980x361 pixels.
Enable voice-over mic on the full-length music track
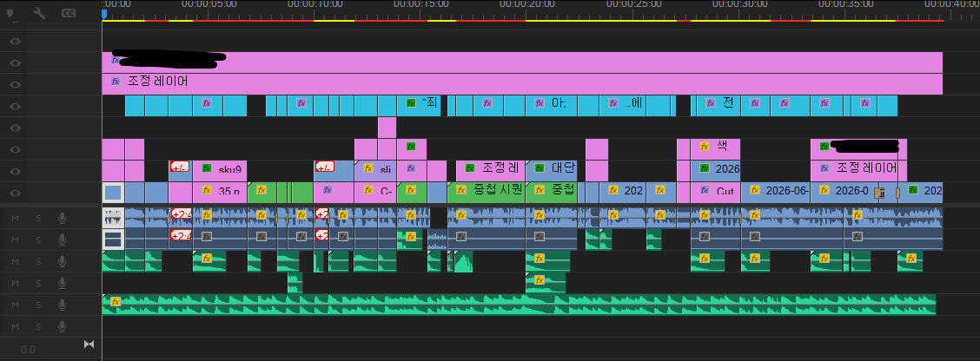(62, 305)
